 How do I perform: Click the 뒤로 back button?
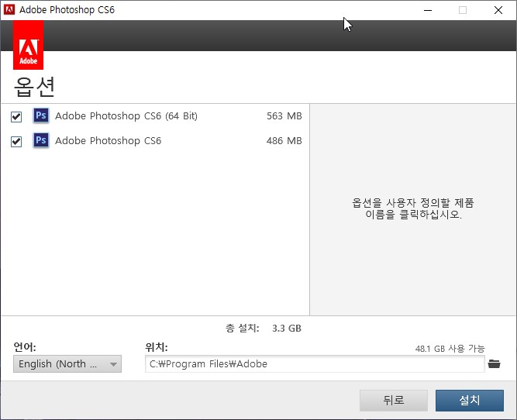pos(394,401)
